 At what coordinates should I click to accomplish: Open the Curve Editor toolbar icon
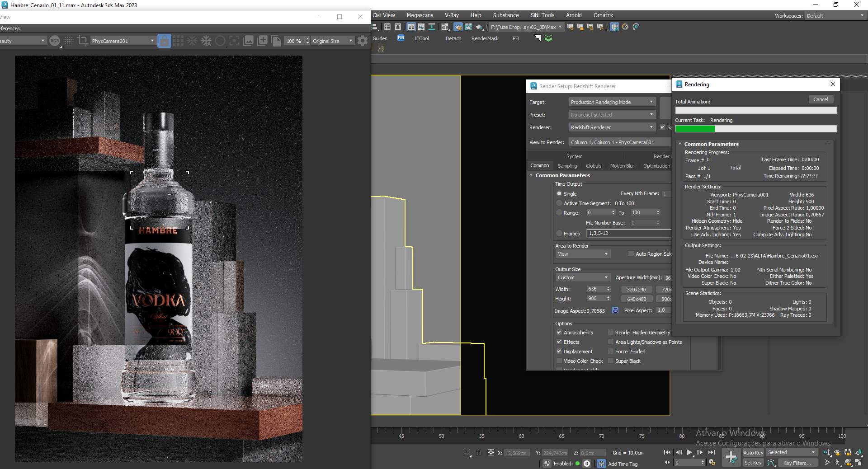click(x=421, y=27)
